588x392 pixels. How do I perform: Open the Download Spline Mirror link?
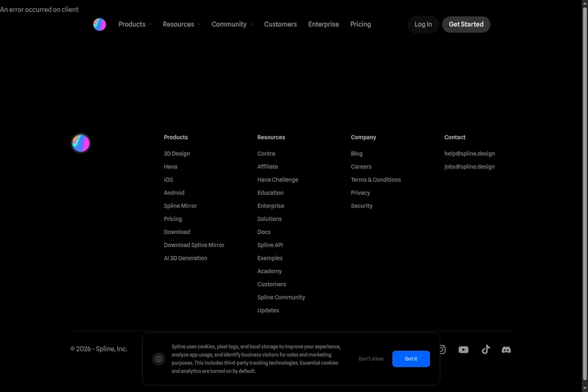pos(194,245)
